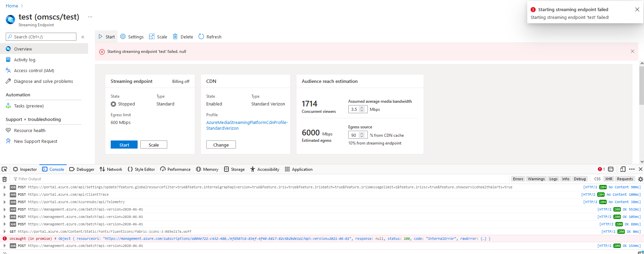
Task: Dismiss the red error banner
Action: click(x=633, y=51)
